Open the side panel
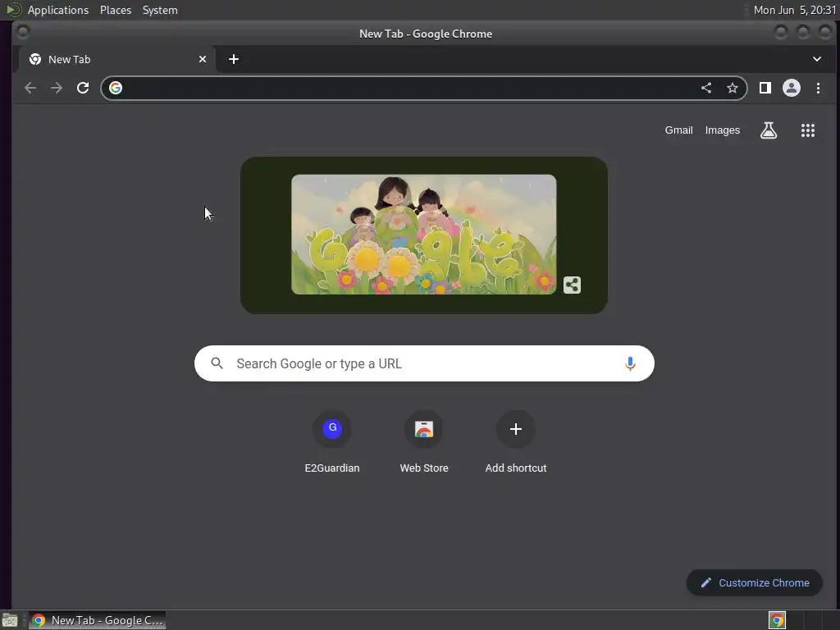 pyautogui.click(x=765, y=88)
